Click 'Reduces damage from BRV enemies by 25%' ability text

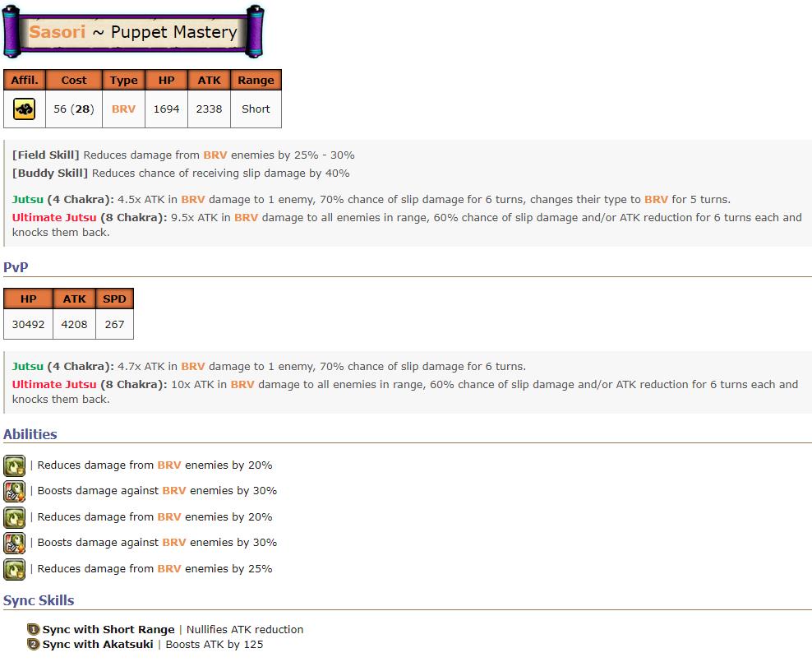(155, 569)
